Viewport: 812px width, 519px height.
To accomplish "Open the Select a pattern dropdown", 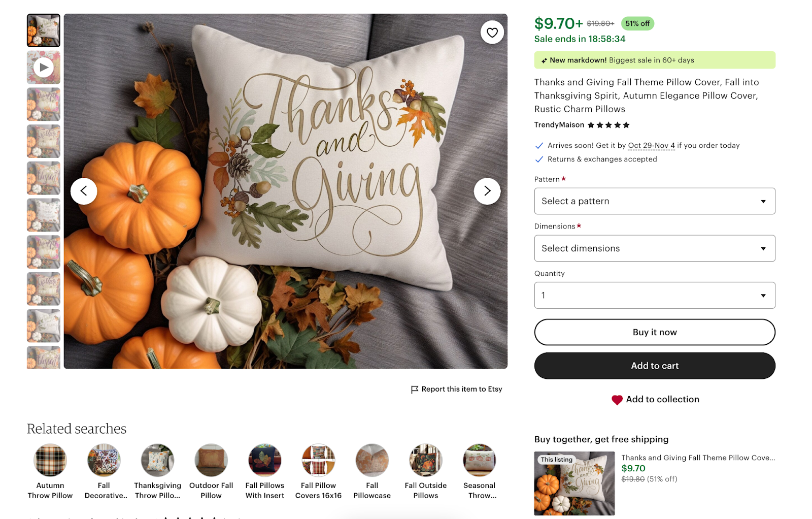I will point(654,201).
